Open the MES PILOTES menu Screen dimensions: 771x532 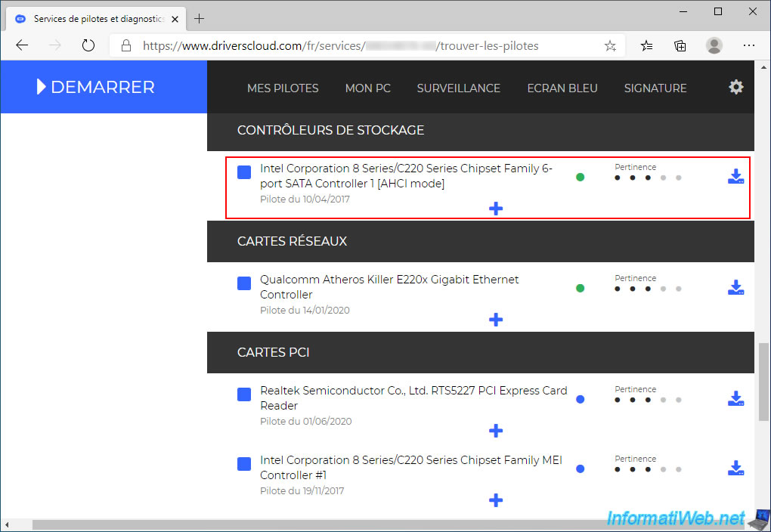click(283, 88)
